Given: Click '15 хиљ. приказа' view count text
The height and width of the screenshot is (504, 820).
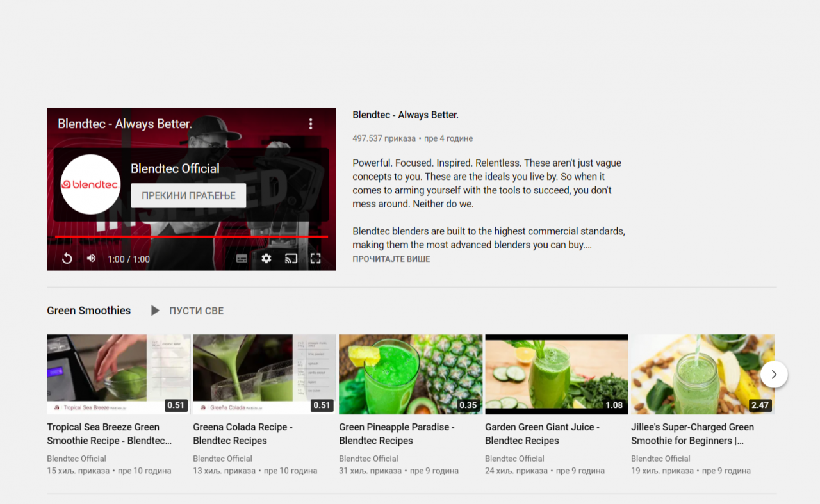Looking at the screenshot, I should (x=78, y=471).
